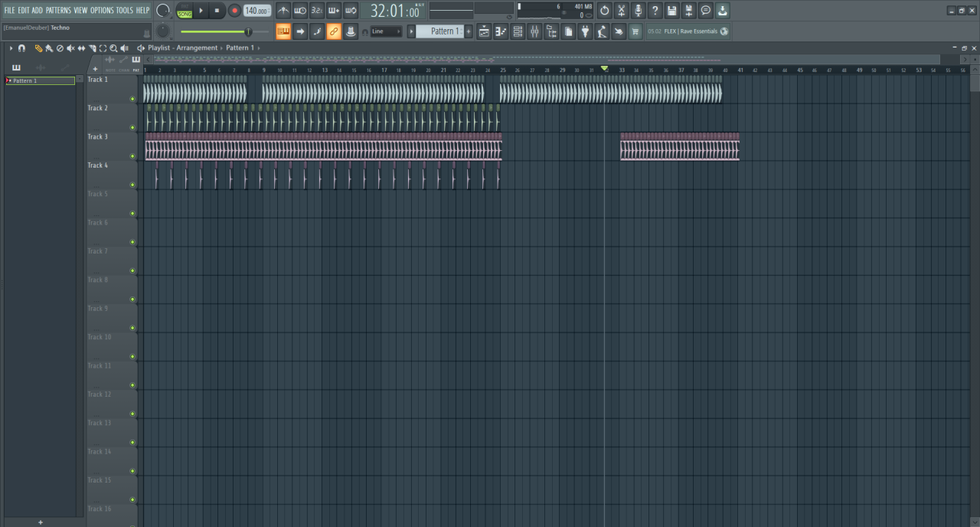
Task: Toggle loop recording mode
Action: pyautogui.click(x=351, y=11)
